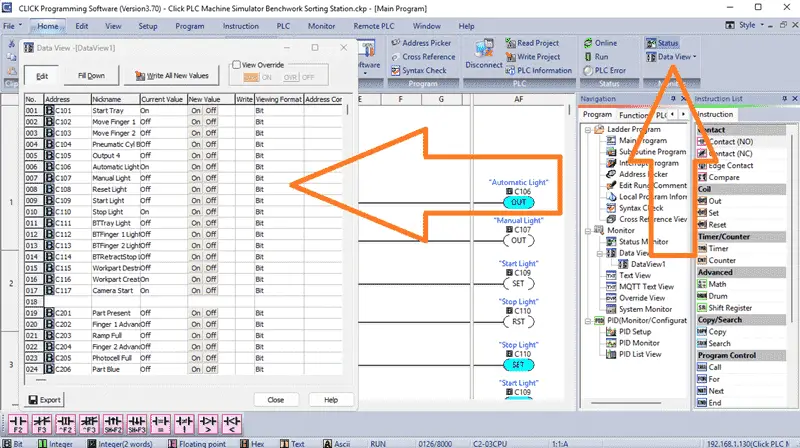This screenshot has width=800, height=448.
Task: Open DataView1 in the Navigation tree
Action: (642, 264)
